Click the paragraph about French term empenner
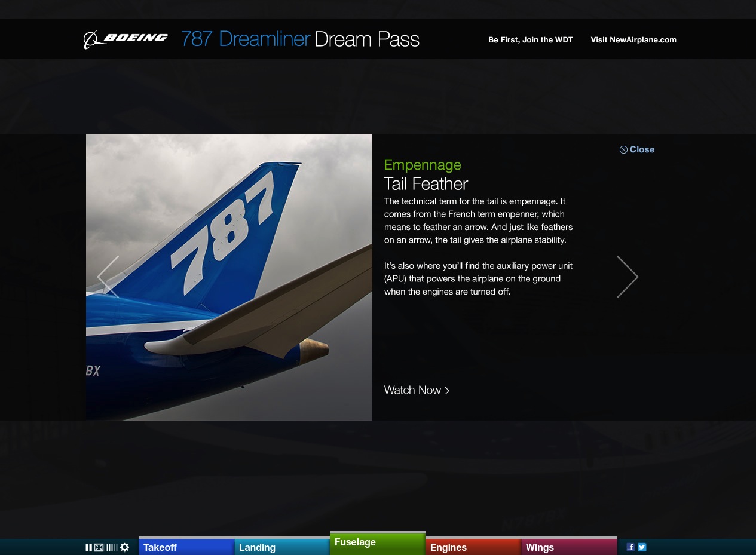 tap(479, 220)
